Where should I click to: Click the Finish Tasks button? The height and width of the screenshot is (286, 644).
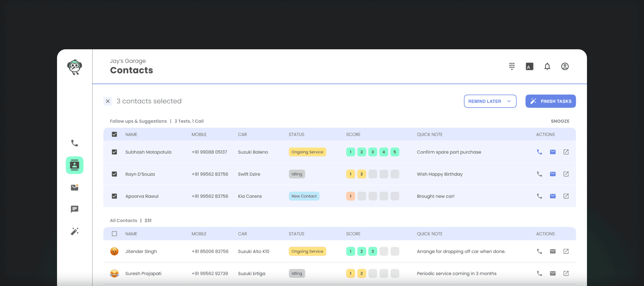click(551, 101)
